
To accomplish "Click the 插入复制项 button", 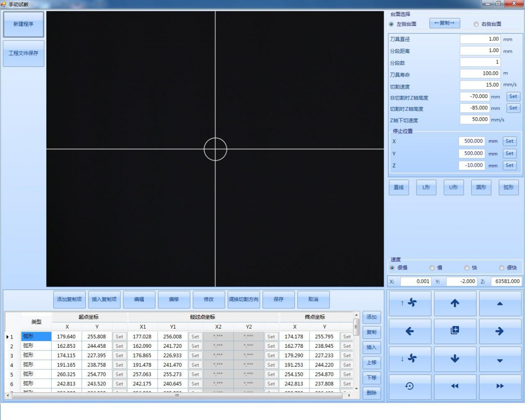I will (x=104, y=300).
